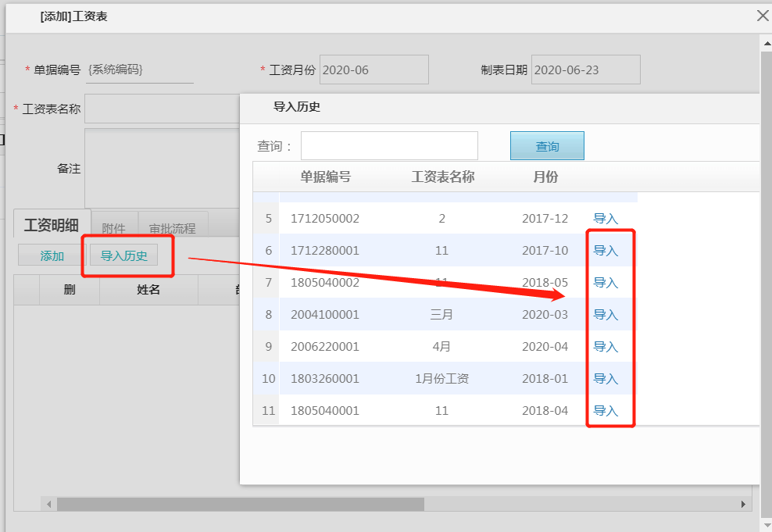Click the 工资月份 date field
Screen dimensions: 772x532
point(374,70)
